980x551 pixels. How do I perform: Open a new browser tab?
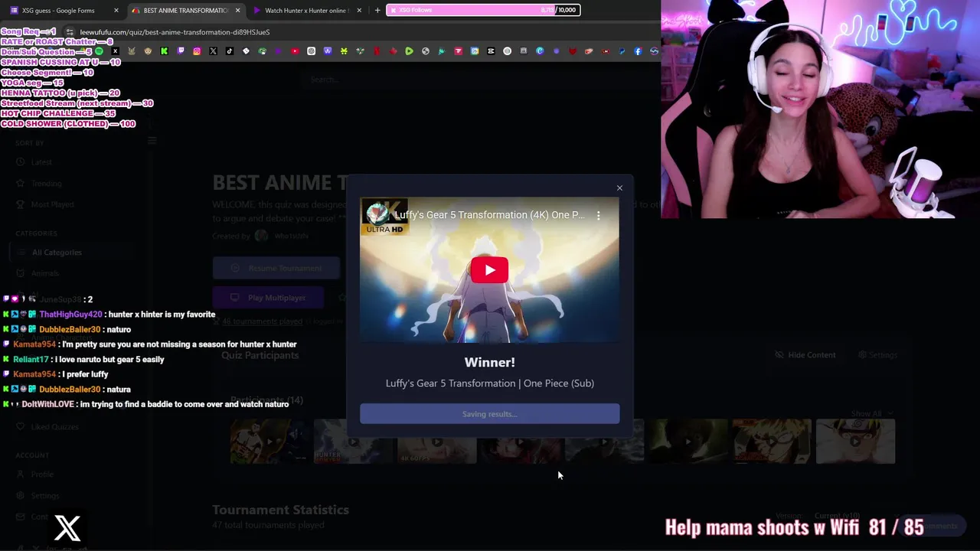pyautogui.click(x=377, y=10)
